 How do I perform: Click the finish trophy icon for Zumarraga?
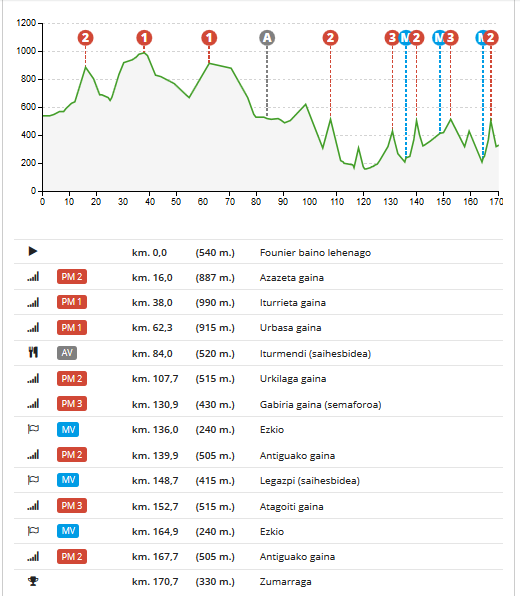pyautogui.click(x=33, y=581)
